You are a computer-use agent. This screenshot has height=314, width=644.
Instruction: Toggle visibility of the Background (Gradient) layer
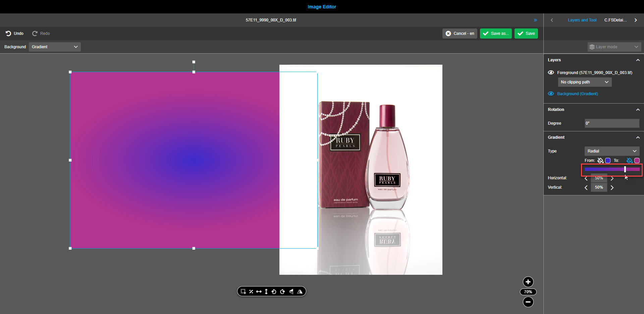(x=551, y=93)
